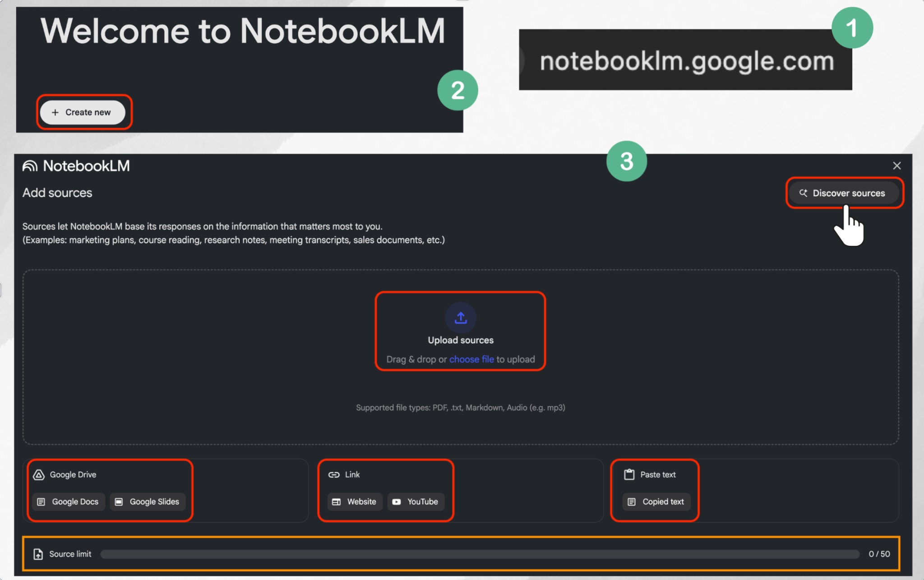
Task: Add a YouTube source
Action: [x=416, y=502]
